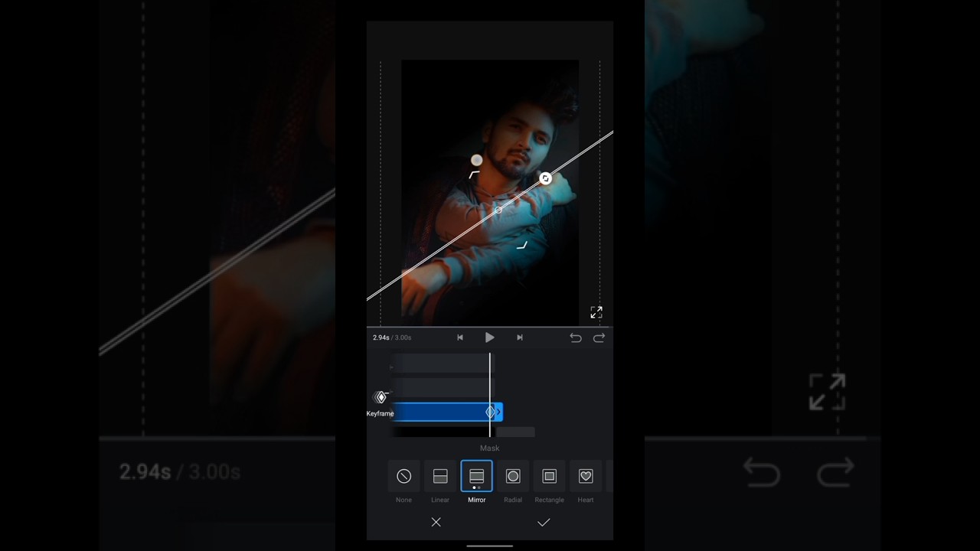
Task: Add a keyframe with diamond icon
Action: point(381,397)
